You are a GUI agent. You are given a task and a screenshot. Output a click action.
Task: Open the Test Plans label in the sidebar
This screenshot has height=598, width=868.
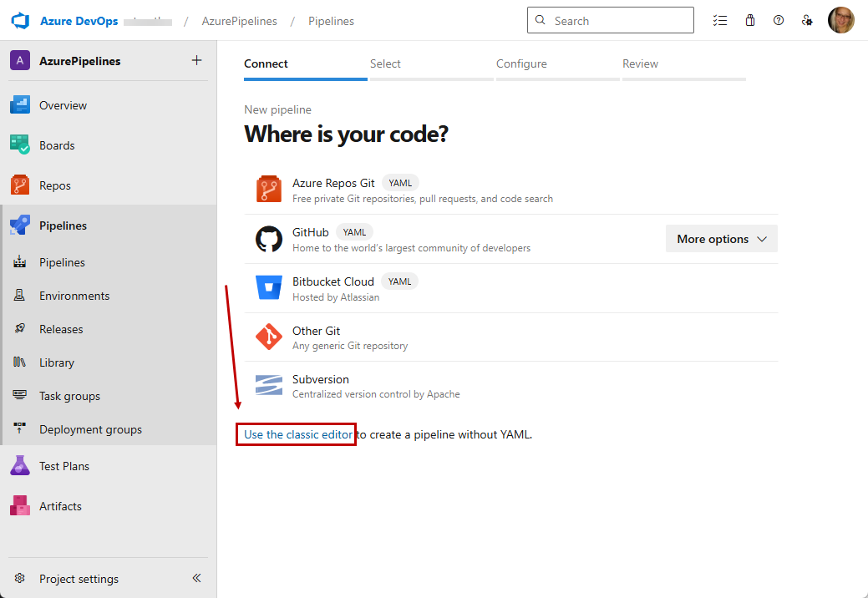click(64, 466)
